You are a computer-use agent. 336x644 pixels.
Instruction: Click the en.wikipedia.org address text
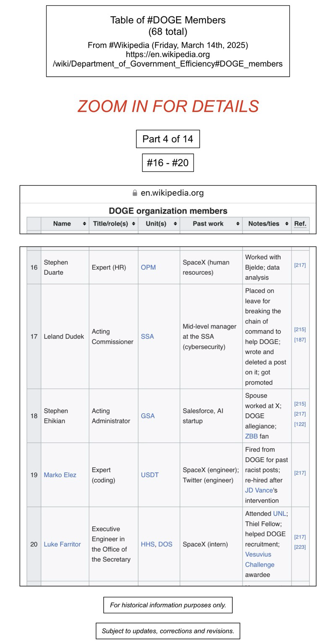point(172,193)
